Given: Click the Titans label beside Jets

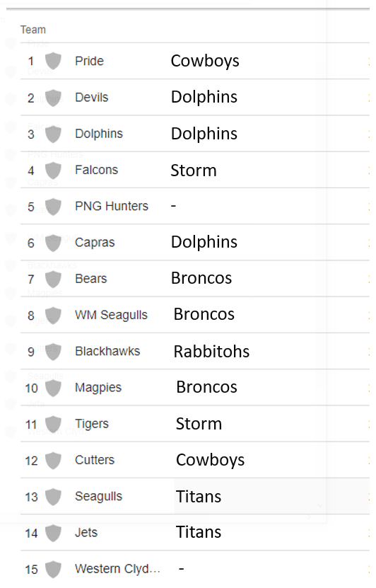Looking at the screenshot, I should pos(199,532).
